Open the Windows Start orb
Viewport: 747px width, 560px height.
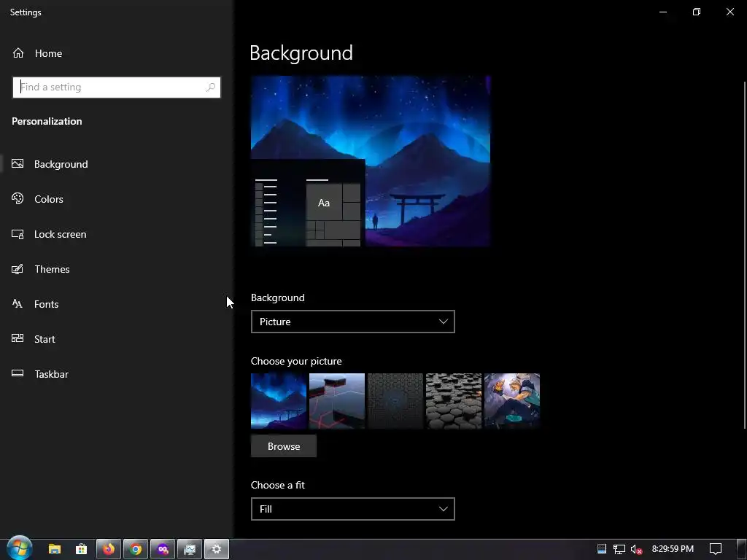coord(20,548)
